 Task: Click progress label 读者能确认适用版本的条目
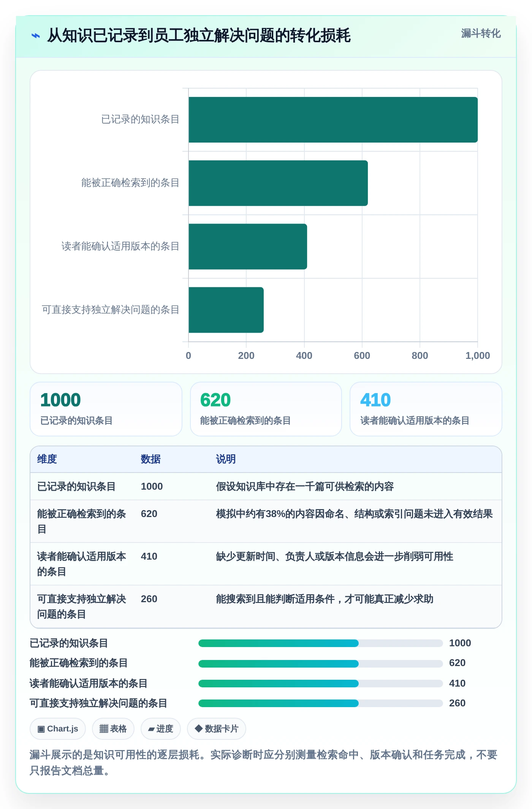tap(89, 684)
